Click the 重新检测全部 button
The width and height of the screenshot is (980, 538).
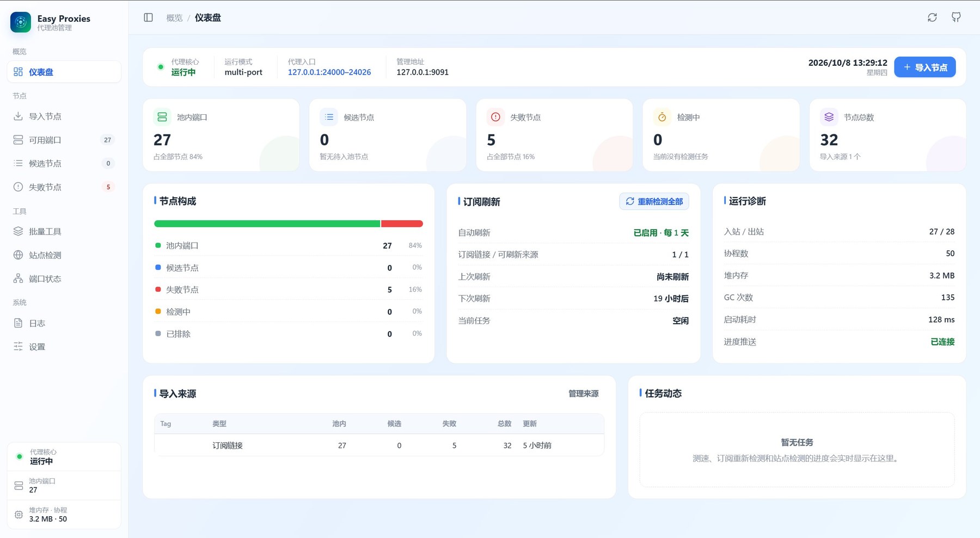(x=654, y=201)
